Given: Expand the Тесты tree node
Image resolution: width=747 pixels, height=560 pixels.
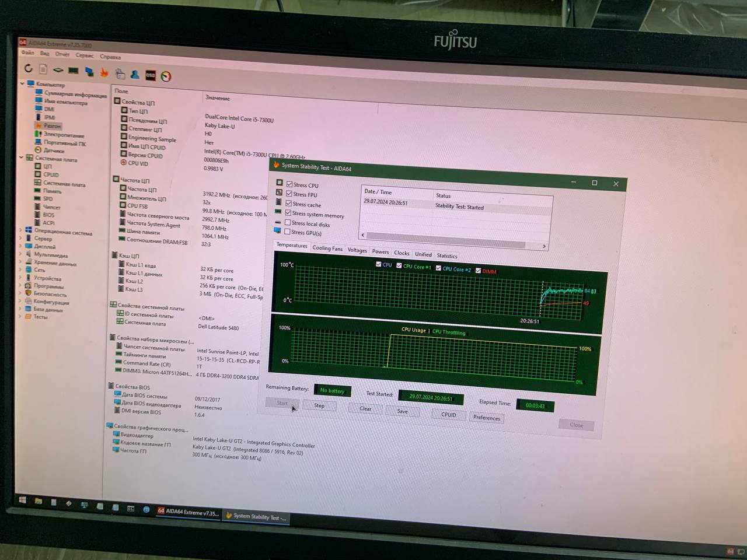Looking at the screenshot, I should 20,316.
